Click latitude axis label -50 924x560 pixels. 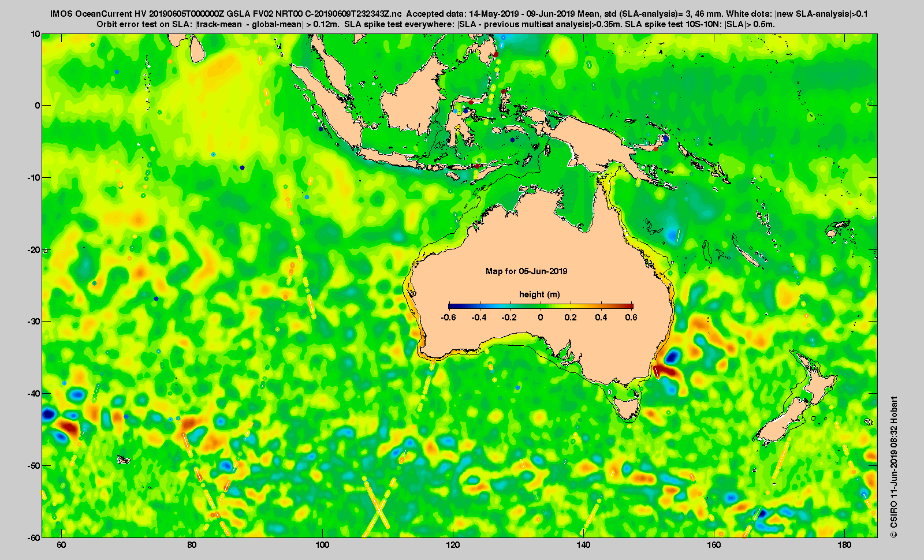tap(33, 465)
